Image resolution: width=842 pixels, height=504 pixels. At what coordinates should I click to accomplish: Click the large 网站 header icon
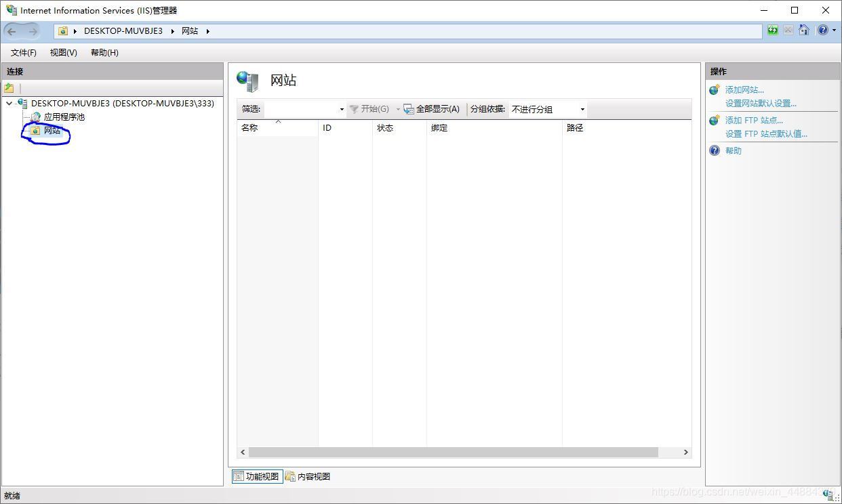[248, 81]
